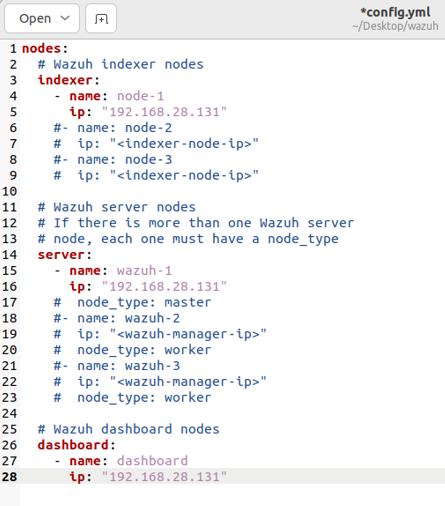Click the dashboard IP string on line 28

(164, 477)
